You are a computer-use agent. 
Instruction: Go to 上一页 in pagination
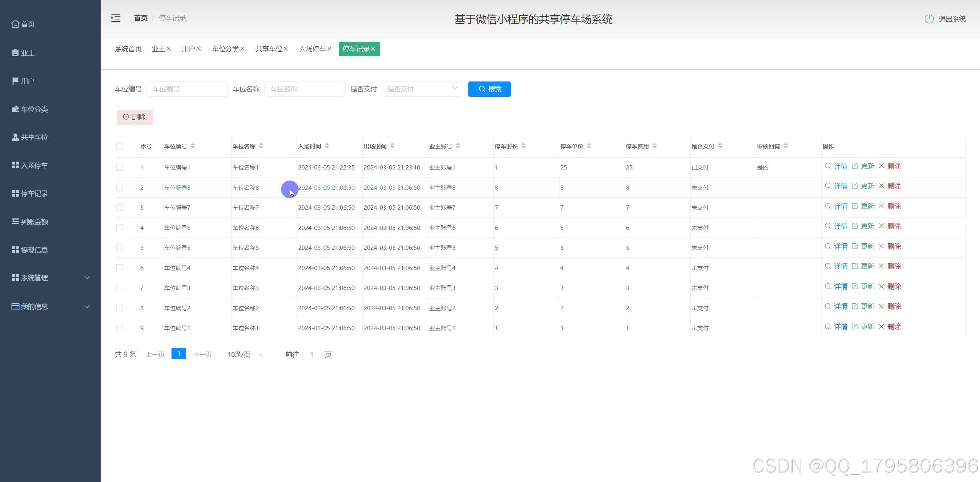[x=155, y=355]
